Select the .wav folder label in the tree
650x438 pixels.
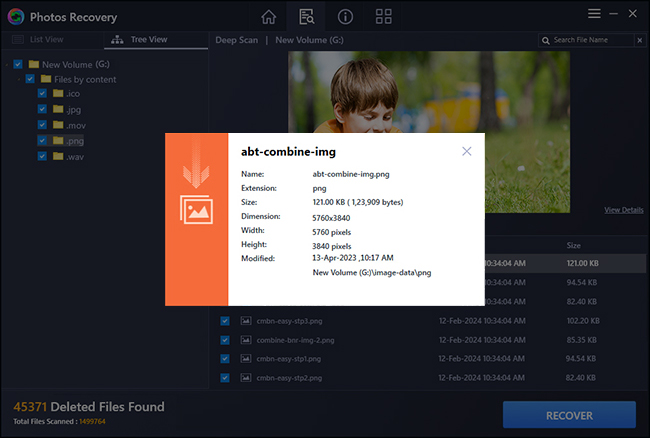(75, 157)
